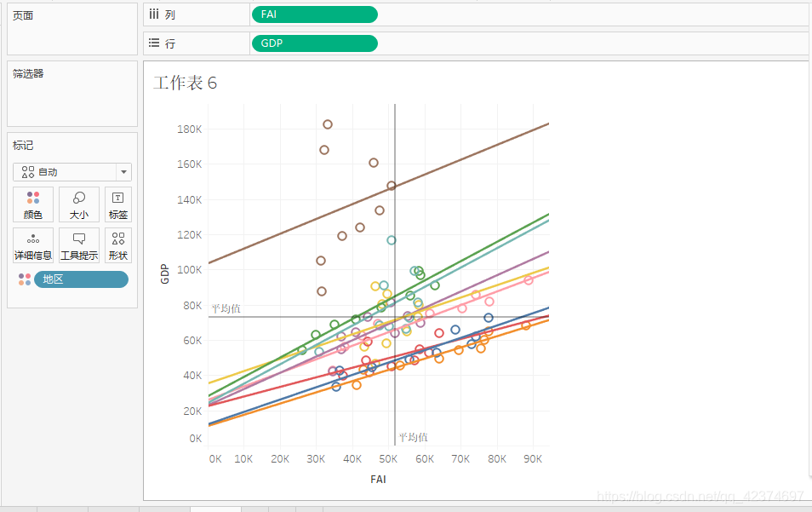812x512 pixels.
Task: Click the 90K label on FAI axis
Action: click(x=532, y=459)
